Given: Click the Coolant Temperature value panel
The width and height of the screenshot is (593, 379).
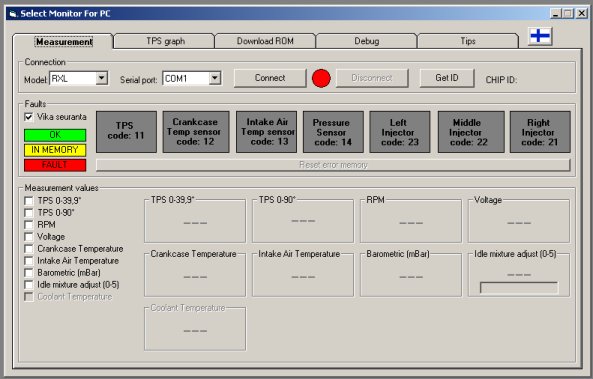Looking at the screenshot, I should click(195, 328).
